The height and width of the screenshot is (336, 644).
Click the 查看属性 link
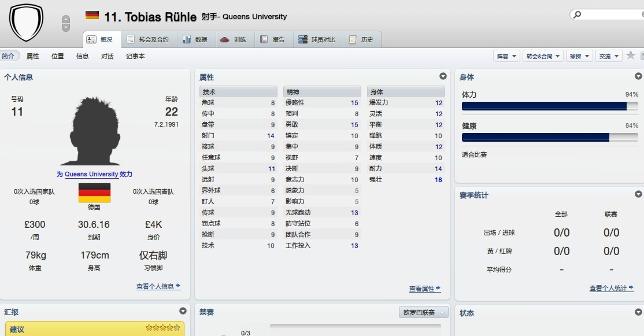click(x=424, y=289)
